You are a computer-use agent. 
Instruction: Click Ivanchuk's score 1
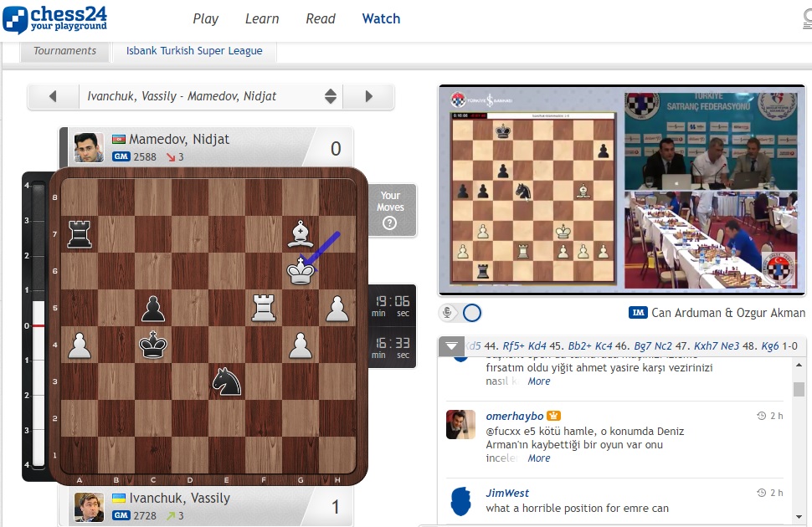[x=336, y=507]
